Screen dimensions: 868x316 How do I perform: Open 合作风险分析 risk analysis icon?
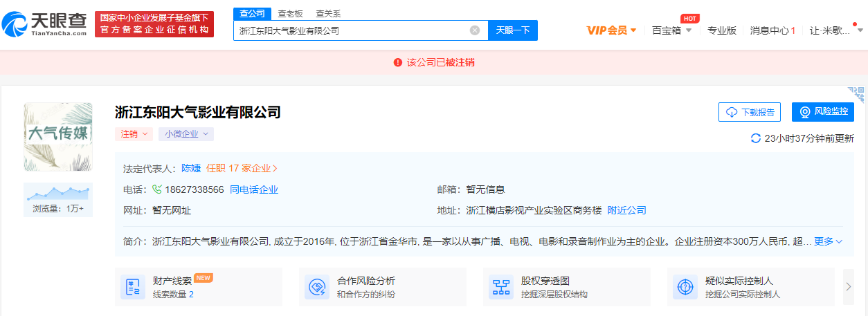coord(317,287)
